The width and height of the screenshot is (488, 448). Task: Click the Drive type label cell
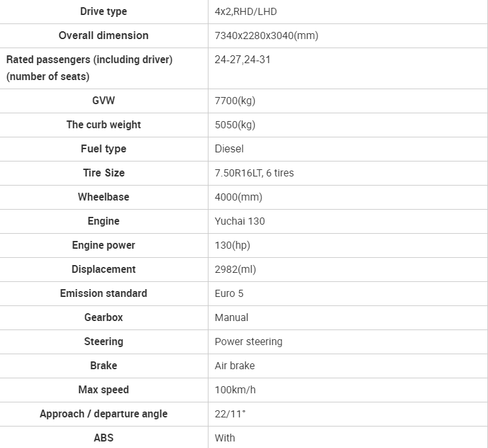104,12
